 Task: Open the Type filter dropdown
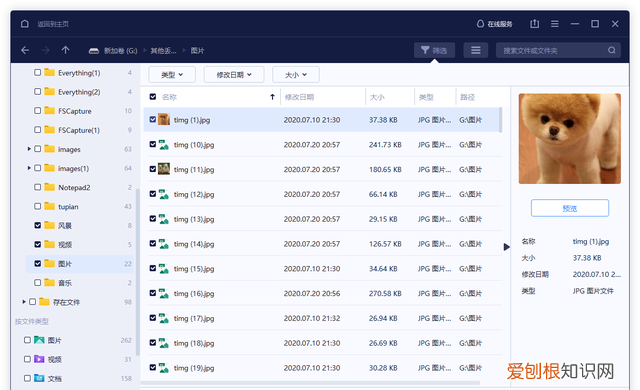[x=172, y=75]
